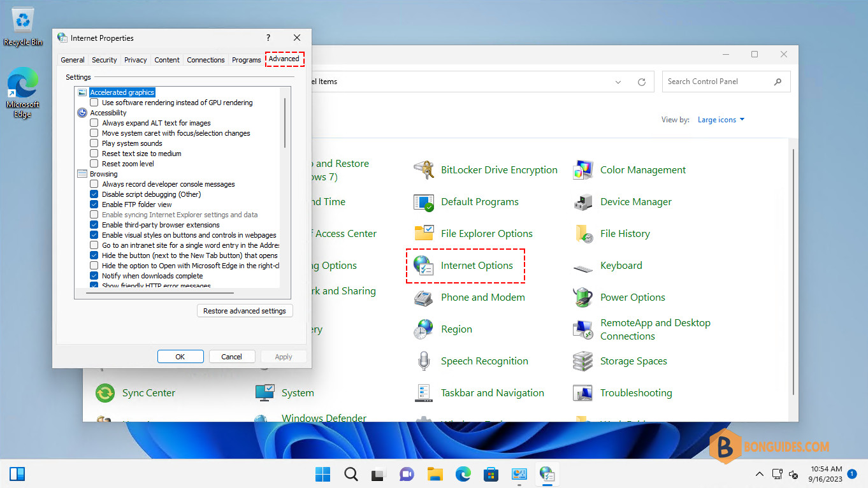Open Troubleshooting icon
Screen dimensions: 868x488
(583, 393)
